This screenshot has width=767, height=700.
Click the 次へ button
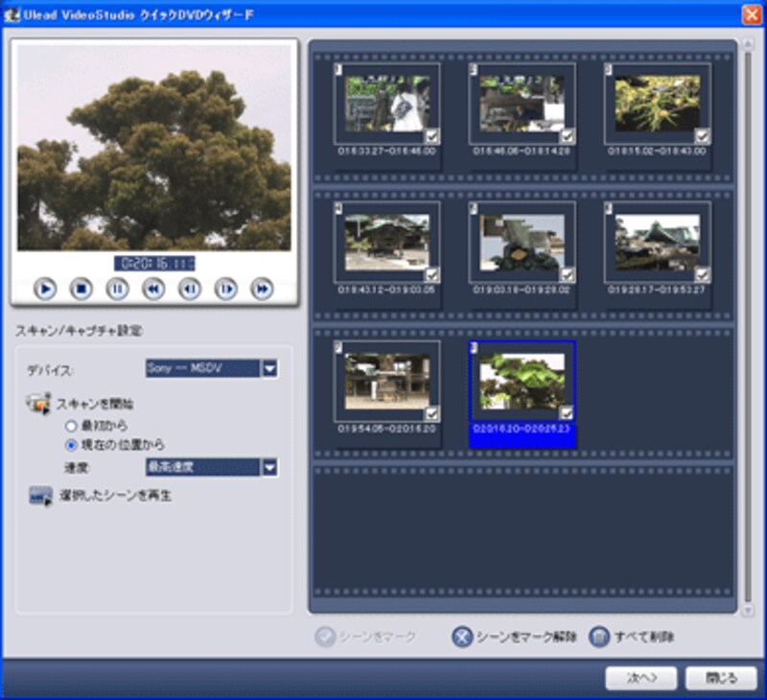click(x=640, y=678)
